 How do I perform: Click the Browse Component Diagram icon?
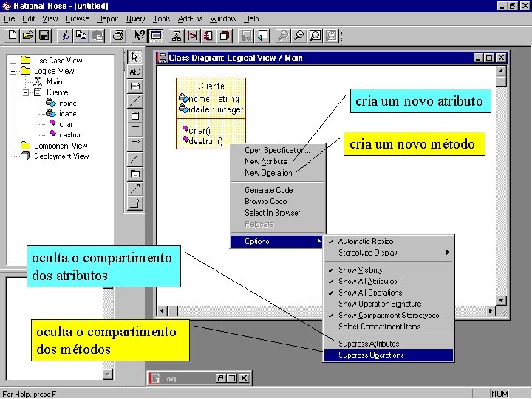click(x=208, y=35)
